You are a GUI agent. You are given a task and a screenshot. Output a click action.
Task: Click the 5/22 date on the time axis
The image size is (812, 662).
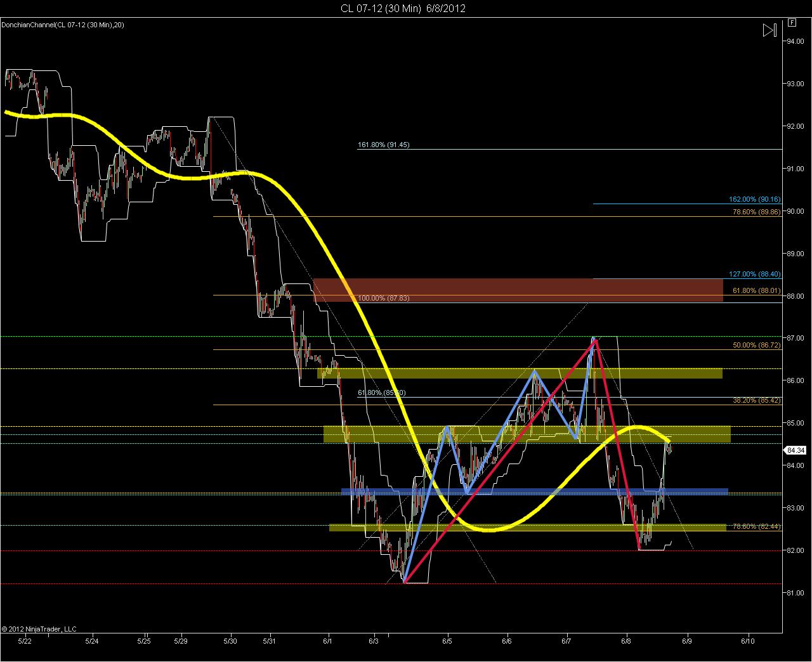coord(25,642)
